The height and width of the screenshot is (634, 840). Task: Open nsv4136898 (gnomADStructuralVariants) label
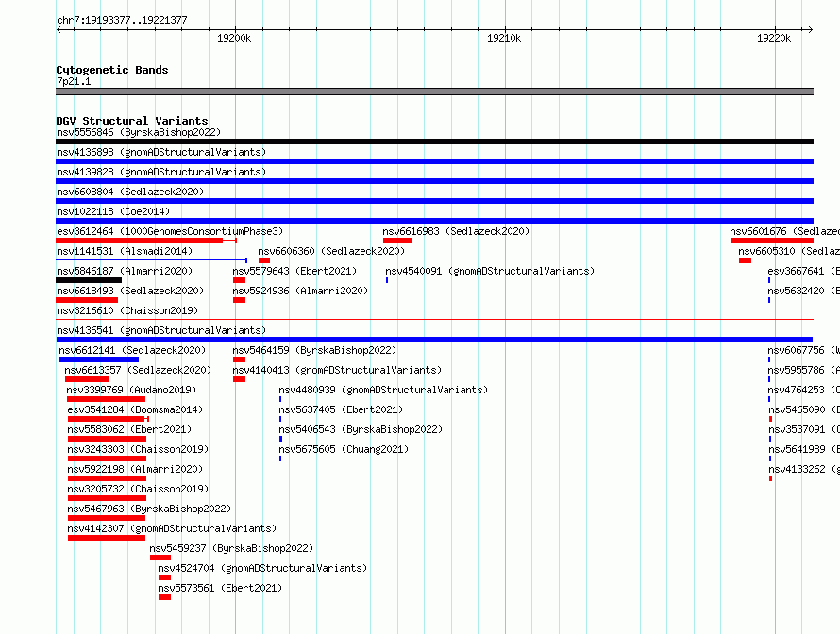[x=161, y=152]
